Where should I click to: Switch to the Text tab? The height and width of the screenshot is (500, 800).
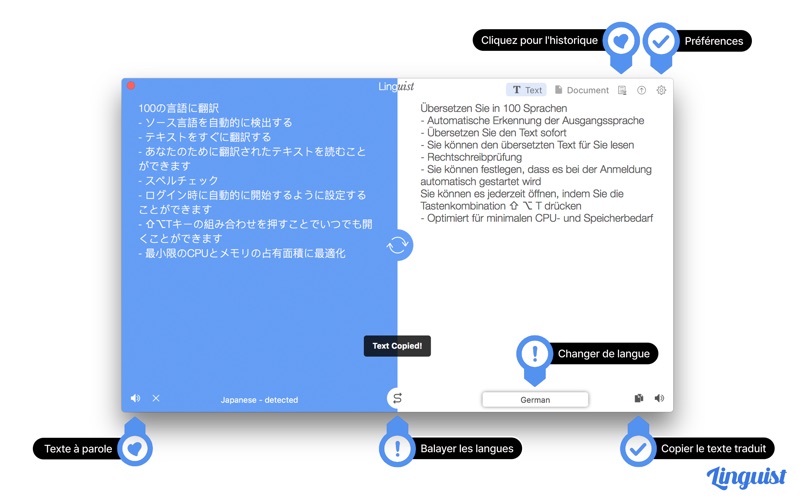click(x=527, y=90)
